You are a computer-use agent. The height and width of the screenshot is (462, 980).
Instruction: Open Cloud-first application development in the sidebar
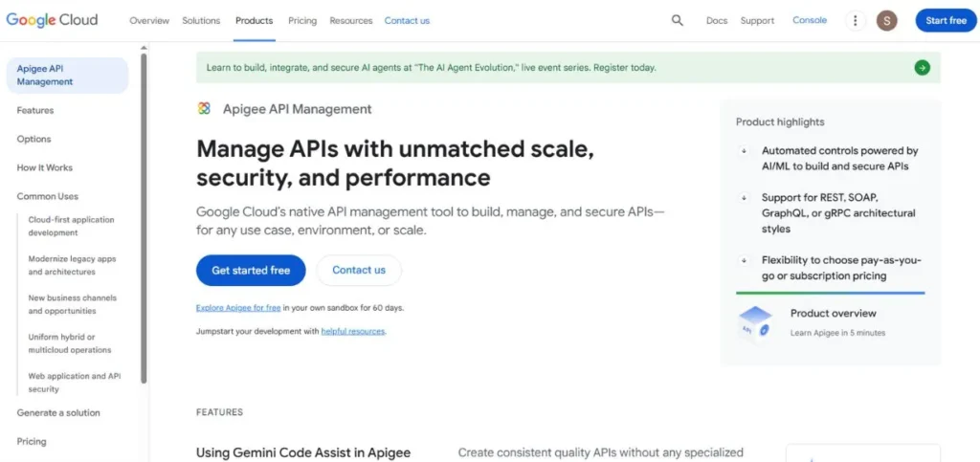(x=71, y=226)
